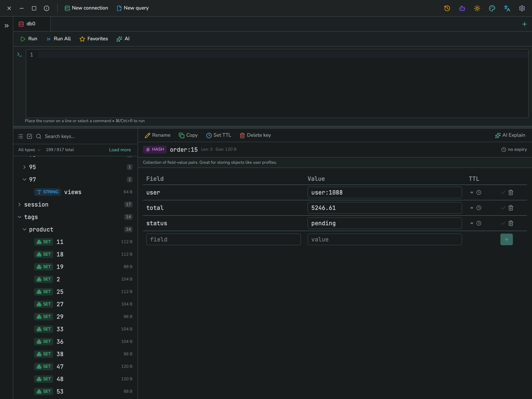Select SET key 18
Image resolution: width=532 pixels, height=399 pixels.
pos(75,254)
